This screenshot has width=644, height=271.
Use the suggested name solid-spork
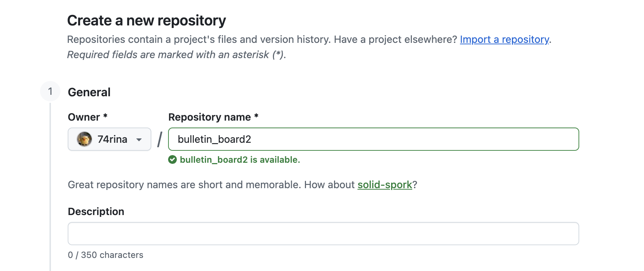[385, 185]
